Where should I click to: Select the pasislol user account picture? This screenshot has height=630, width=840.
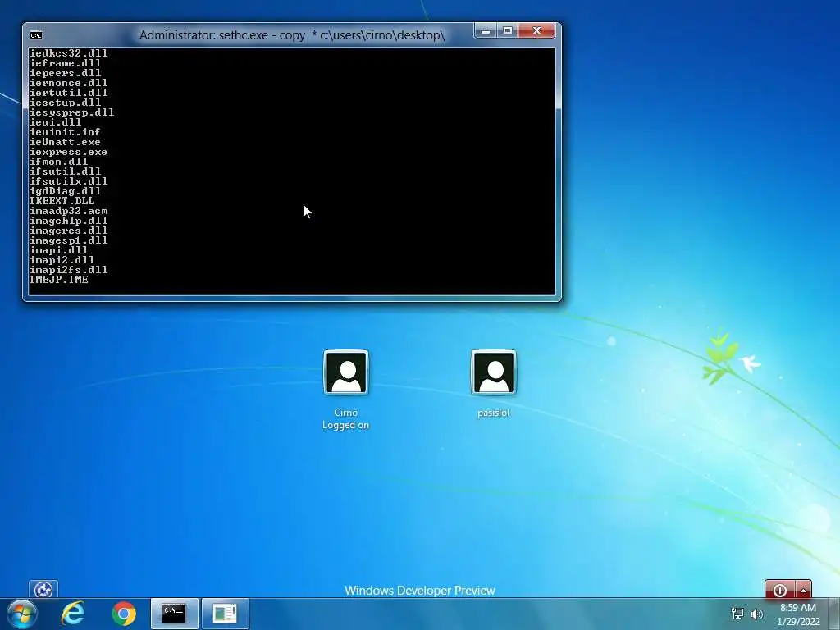(x=493, y=372)
